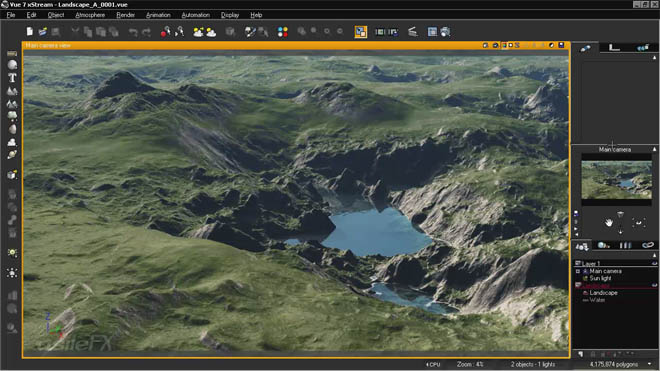
Task: Click the Main camera preview thumbnail
Action: (x=616, y=180)
